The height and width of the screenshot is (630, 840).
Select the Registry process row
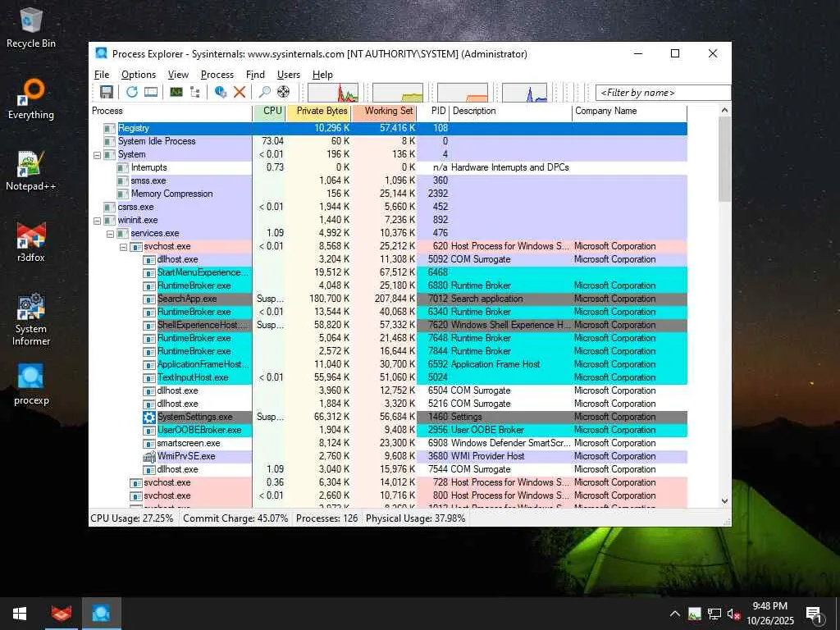tap(388, 128)
